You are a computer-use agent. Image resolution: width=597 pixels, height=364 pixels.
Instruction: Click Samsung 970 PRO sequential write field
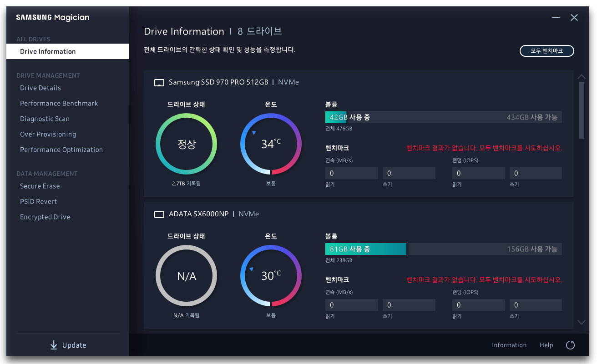pyautogui.click(x=409, y=173)
